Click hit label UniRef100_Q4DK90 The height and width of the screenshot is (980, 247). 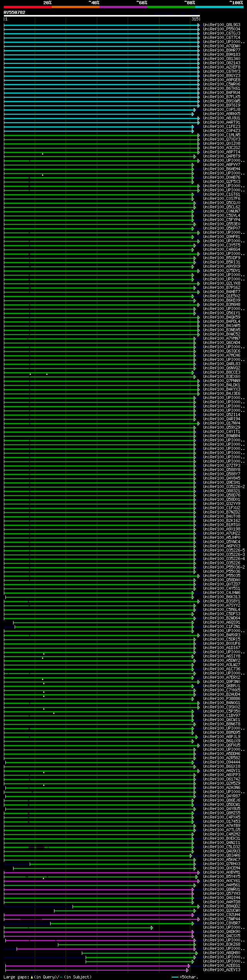click(x=222, y=932)
